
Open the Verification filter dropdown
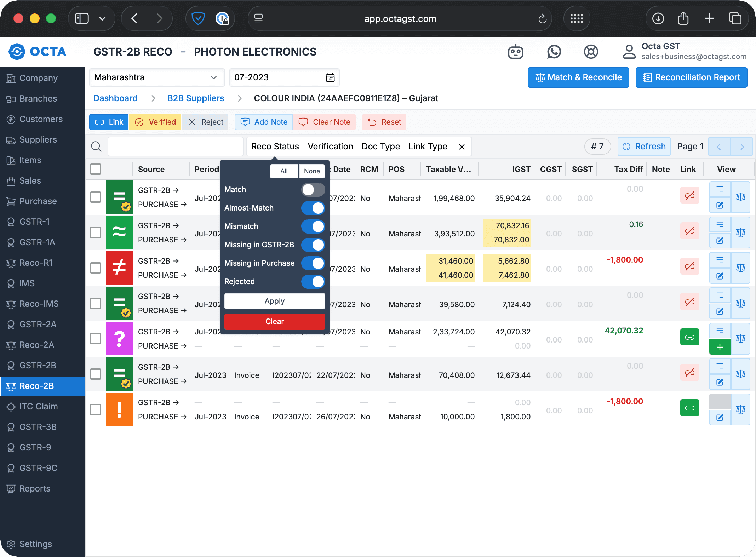[x=330, y=147]
